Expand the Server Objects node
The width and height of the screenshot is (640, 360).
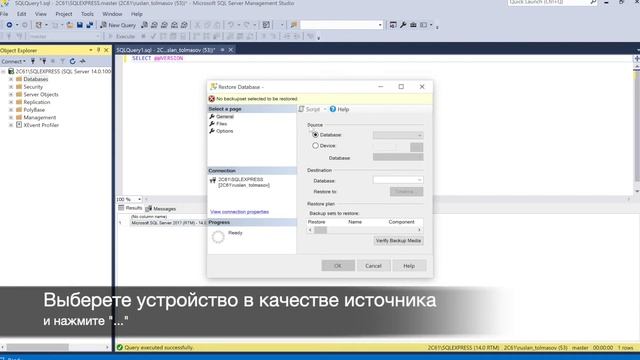11,94
